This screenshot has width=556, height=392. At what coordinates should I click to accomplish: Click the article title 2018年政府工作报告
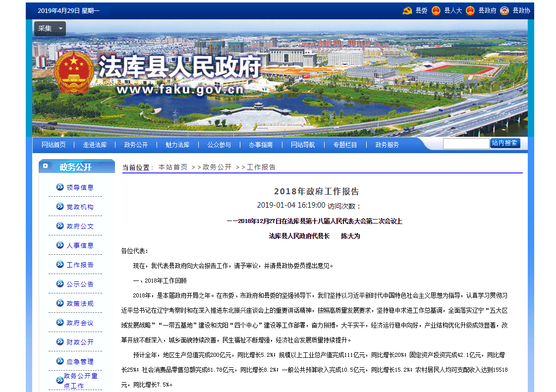[x=316, y=192]
